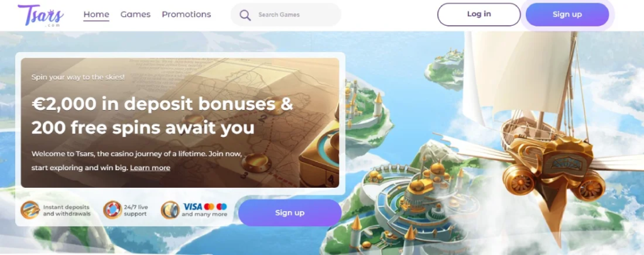Click the instant deposits lightning icon

(30, 210)
